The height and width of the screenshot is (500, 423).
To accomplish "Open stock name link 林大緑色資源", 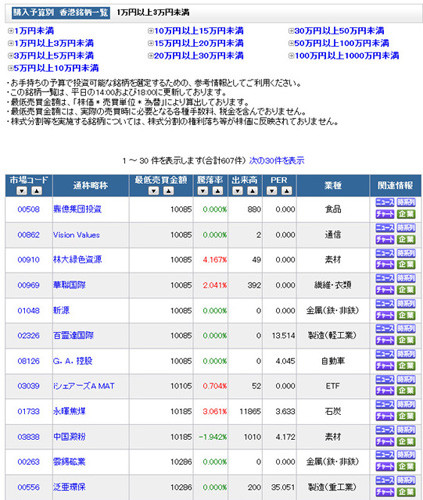I will pos(77,259).
